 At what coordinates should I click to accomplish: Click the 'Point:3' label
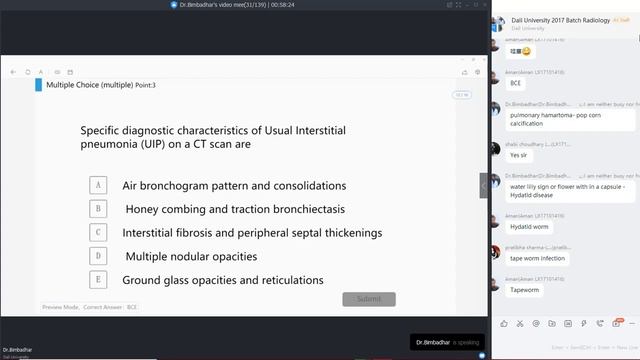click(x=145, y=85)
